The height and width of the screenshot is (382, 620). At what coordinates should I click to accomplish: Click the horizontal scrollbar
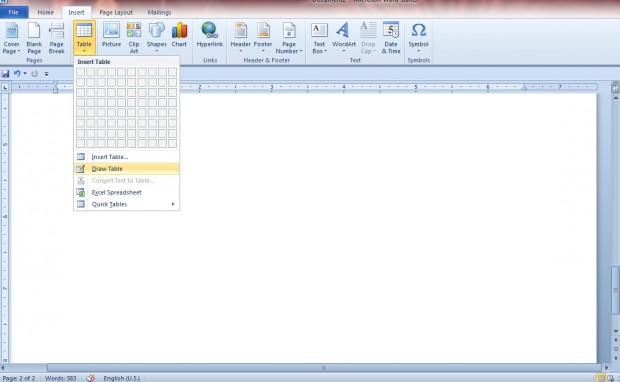323,368
